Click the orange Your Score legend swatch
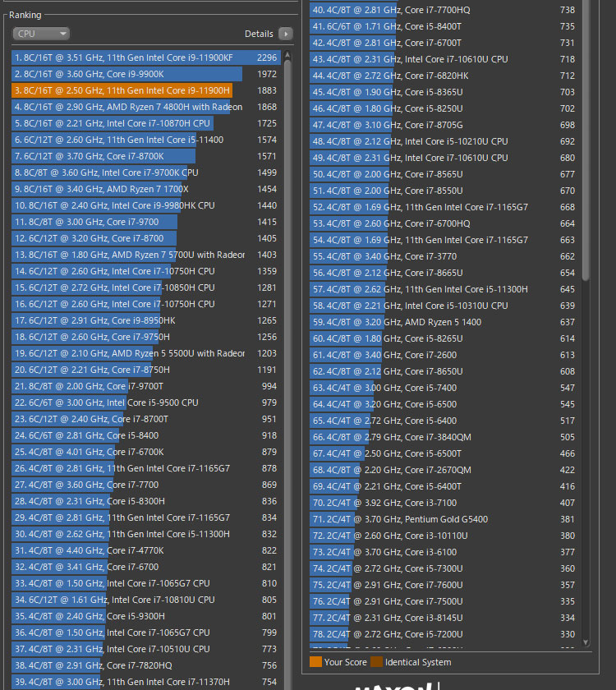Screen dimensions: 616x690 (x=315, y=661)
